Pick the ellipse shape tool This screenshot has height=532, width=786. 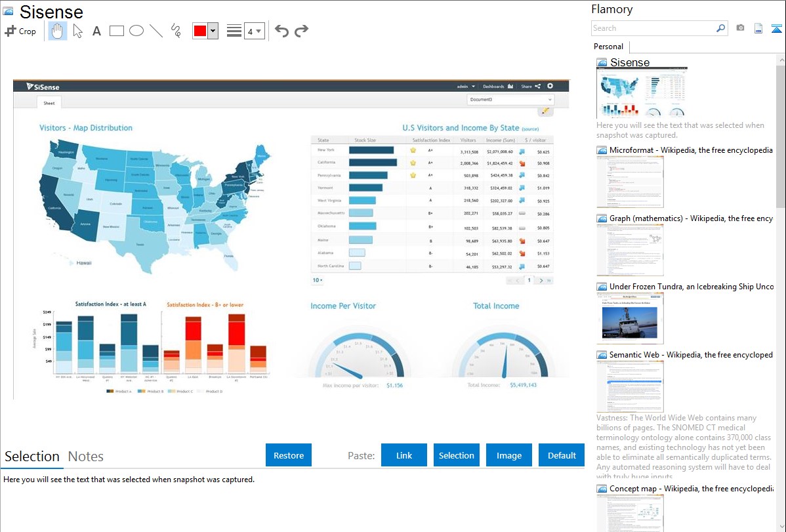[x=136, y=31]
